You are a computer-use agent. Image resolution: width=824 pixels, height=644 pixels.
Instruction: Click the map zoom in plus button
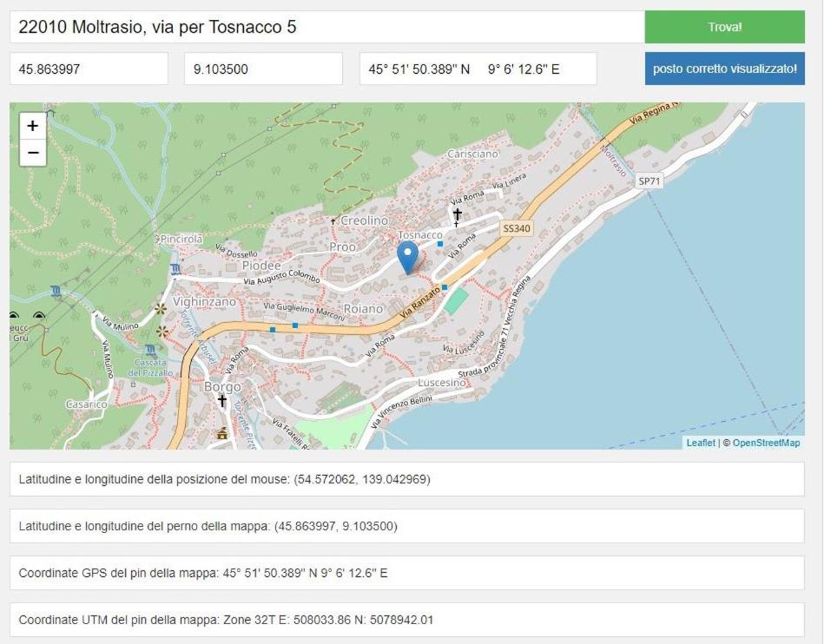[x=33, y=126]
